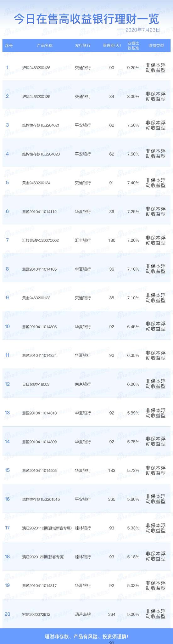Click product 漓江2020112期(县域新客专属)

(x=47, y=528)
